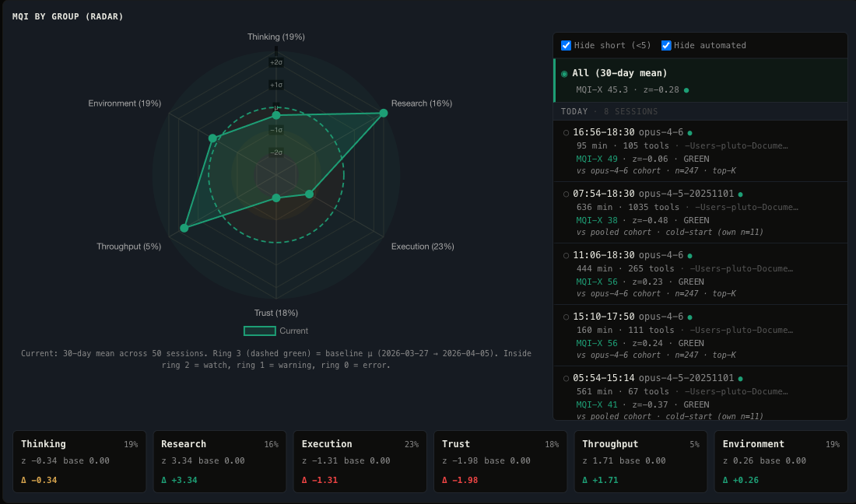
Task: Open the Trust group card
Action: tap(500, 461)
